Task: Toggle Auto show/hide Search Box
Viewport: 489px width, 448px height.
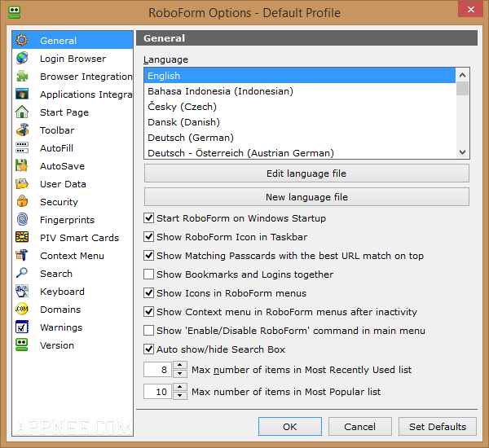Action: [149, 349]
